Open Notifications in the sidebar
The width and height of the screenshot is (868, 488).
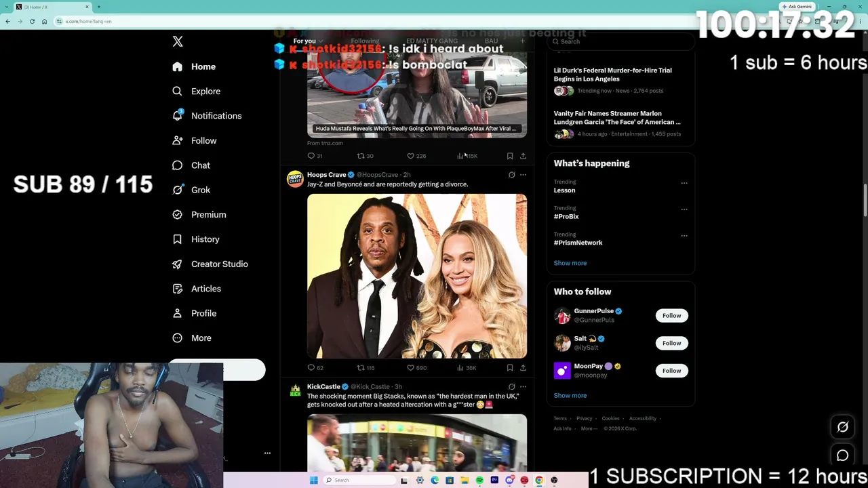(x=207, y=116)
